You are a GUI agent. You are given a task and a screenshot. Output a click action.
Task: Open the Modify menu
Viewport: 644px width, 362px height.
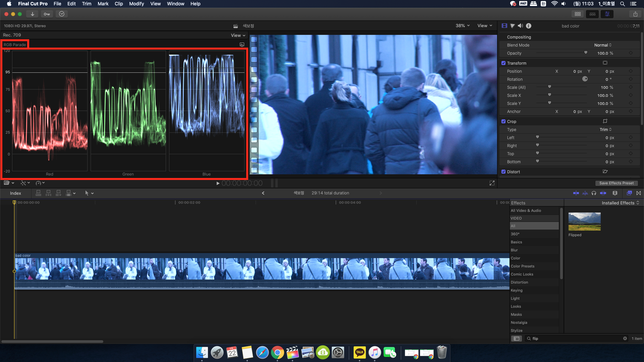pyautogui.click(x=136, y=4)
